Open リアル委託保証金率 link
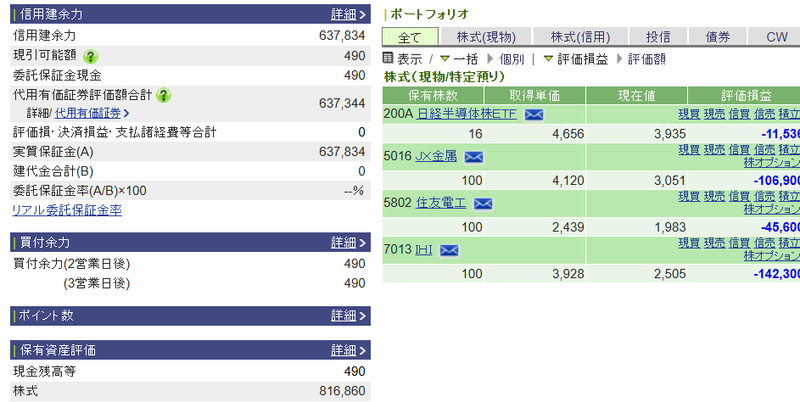 [x=67, y=210]
